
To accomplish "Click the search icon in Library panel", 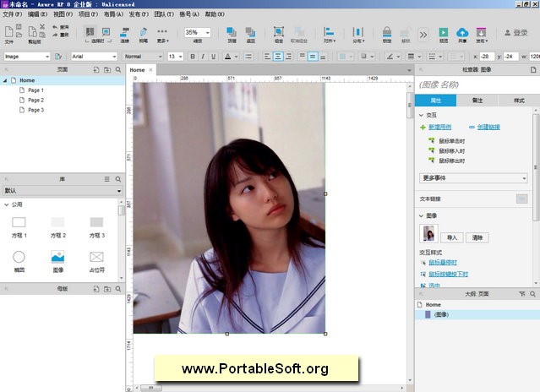I will click(x=118, y=179).
